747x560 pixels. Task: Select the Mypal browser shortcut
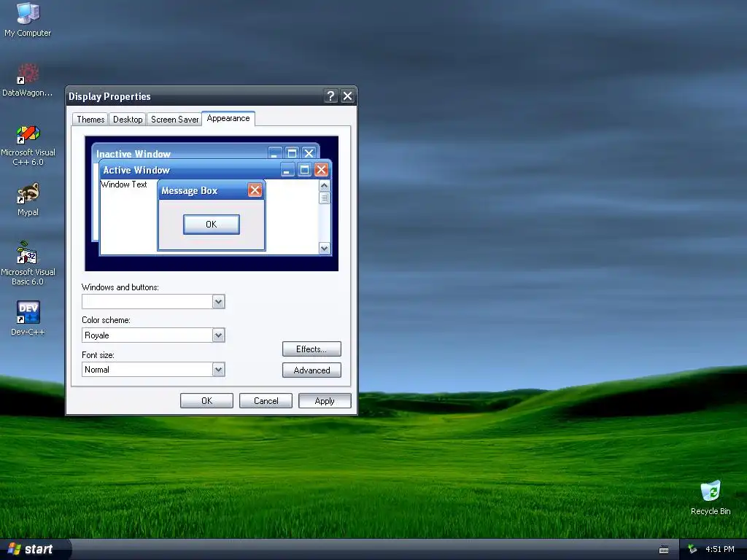[x=28, y=200]
